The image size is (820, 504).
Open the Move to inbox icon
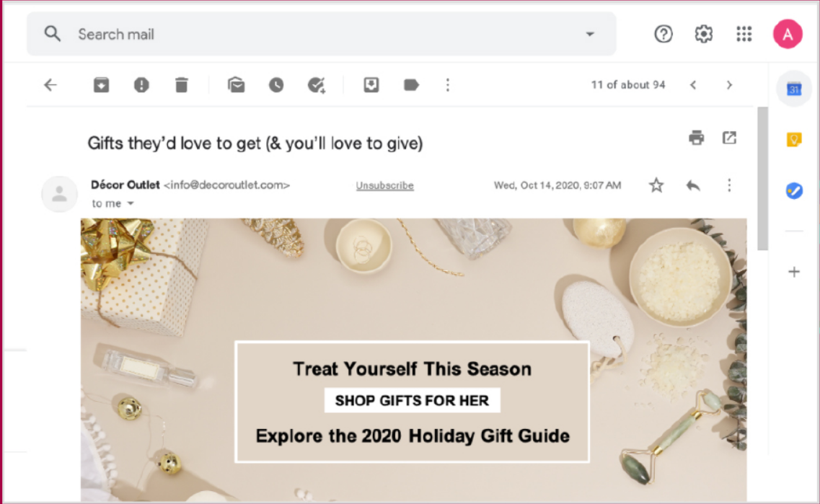click(x=371, y=84)
